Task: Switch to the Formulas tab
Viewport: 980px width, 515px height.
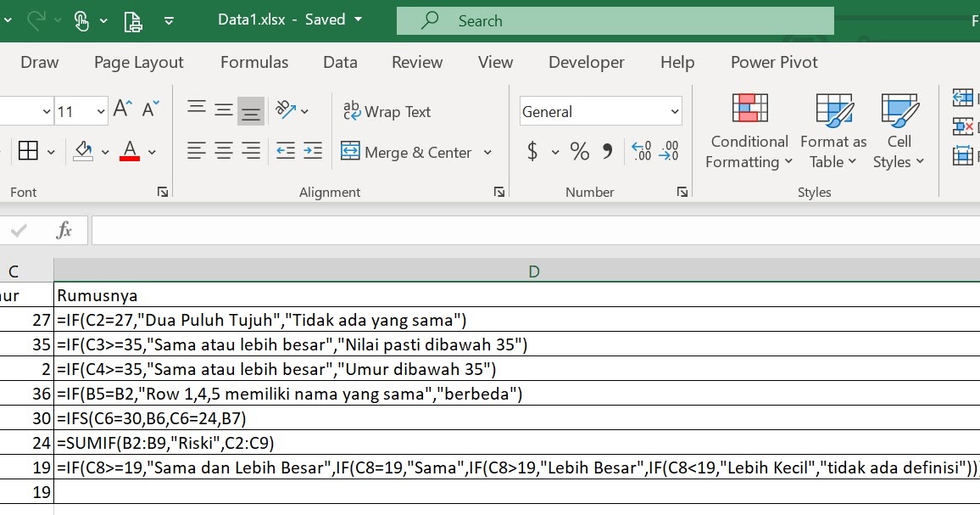Action: 254,62
